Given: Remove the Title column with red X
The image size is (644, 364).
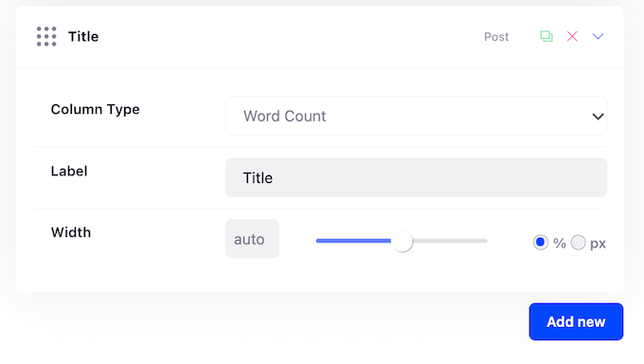Looking at the screenshot, I should point(572,36).
